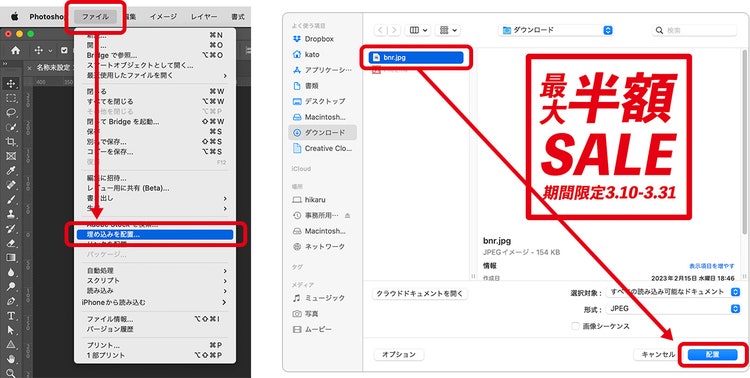
Task: Select the Move tool in the toolbar
Action: pos(11,84)
